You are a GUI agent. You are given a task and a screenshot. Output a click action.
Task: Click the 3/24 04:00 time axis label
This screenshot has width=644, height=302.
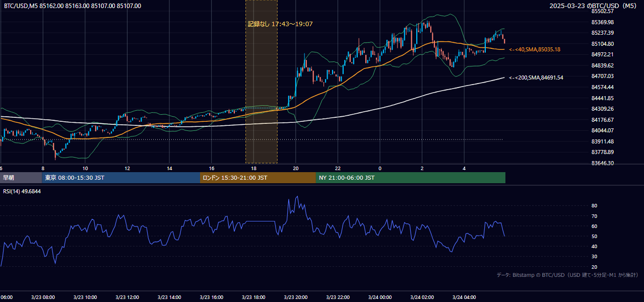pos(464,297)
